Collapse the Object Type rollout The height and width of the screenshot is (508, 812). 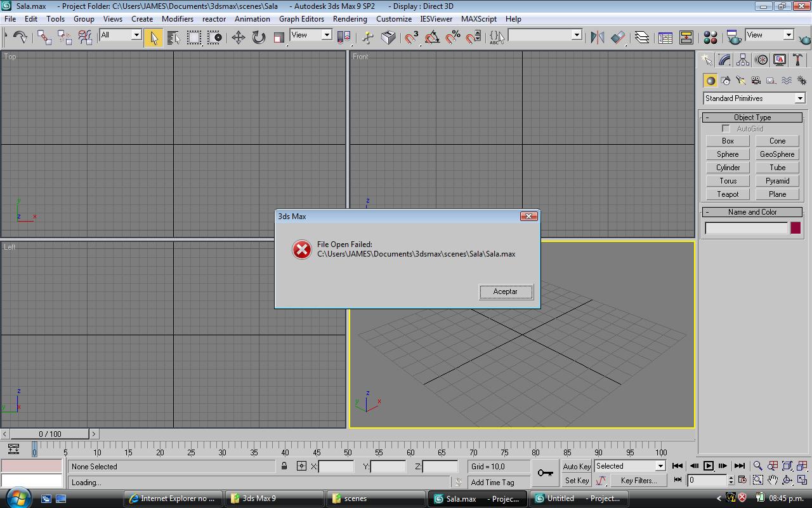[752, 117]
